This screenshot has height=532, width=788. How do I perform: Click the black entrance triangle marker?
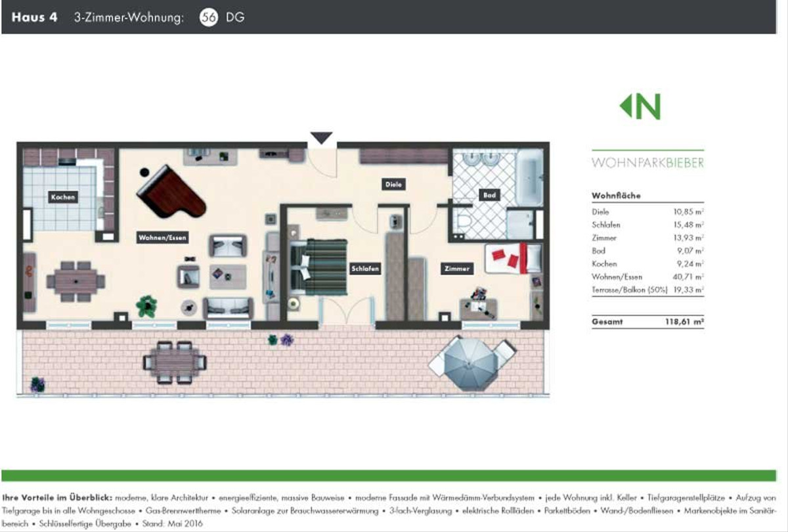point(321,138)
